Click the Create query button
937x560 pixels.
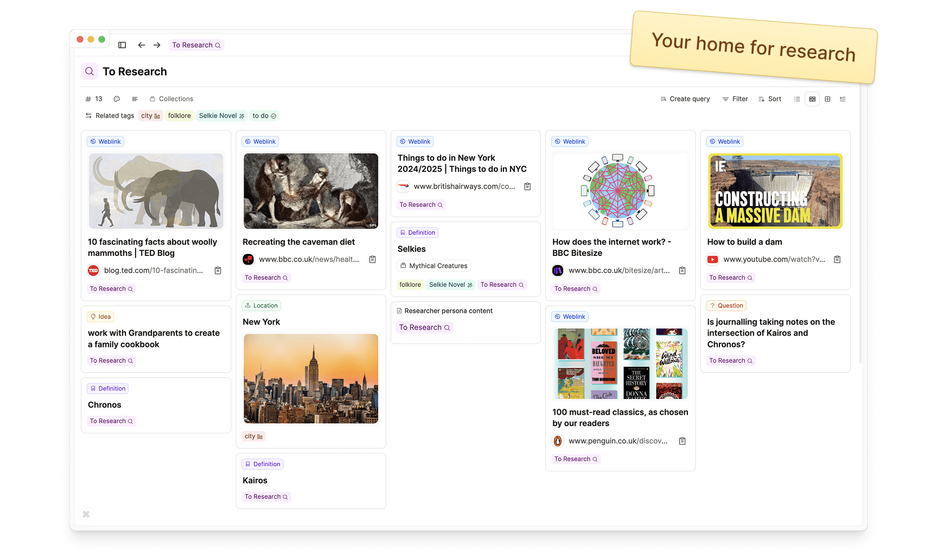pos(685,99)
